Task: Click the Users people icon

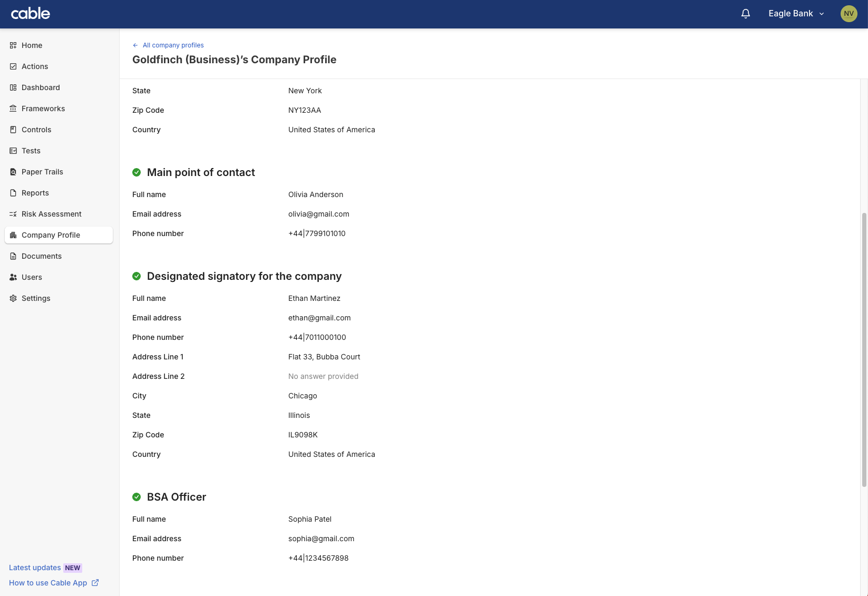Action: click(13, 277)
